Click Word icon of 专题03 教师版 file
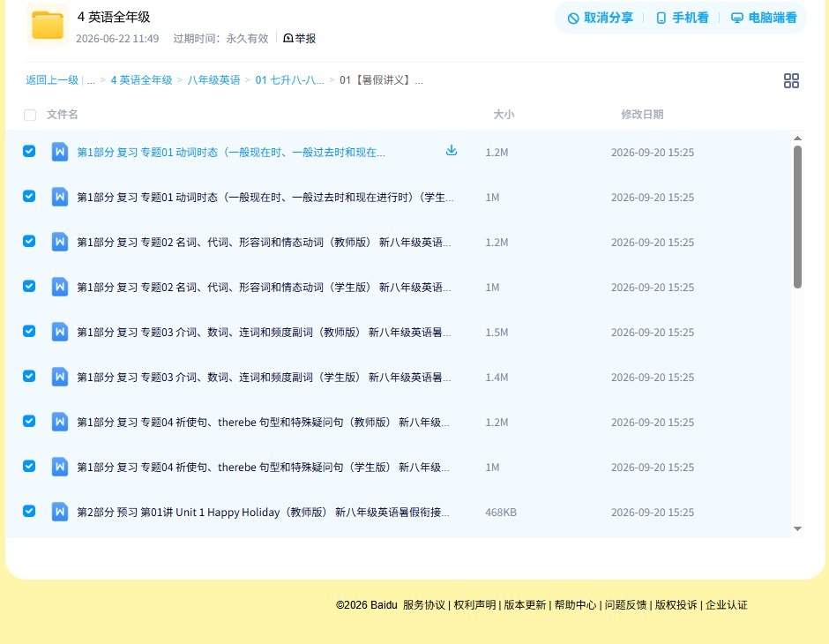The width and height of the screenshot is (829, 644). coord(60,332)
